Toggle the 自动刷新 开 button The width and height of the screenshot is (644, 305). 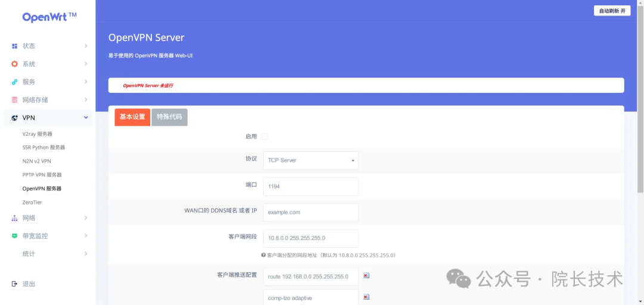click(612, 11)
